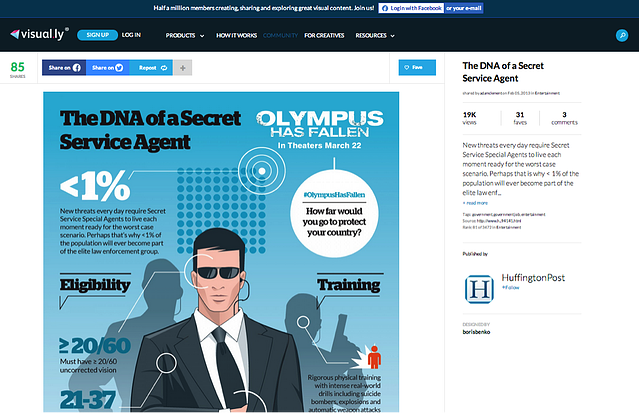
Task: Share on Facebook
Action: click(x=64, y=68)
